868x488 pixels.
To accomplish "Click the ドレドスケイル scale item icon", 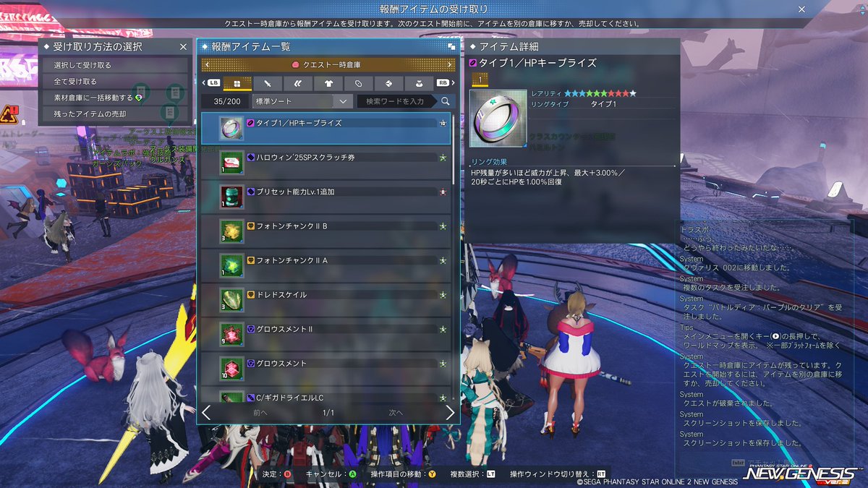I will point(231,300).
